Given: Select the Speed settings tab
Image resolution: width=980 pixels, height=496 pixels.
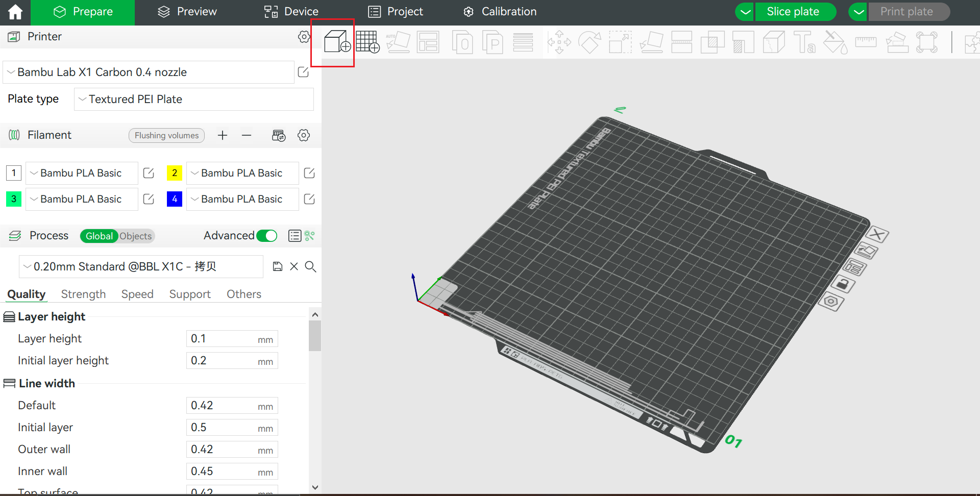Looking at the screenshot, I should pos(137,294).
